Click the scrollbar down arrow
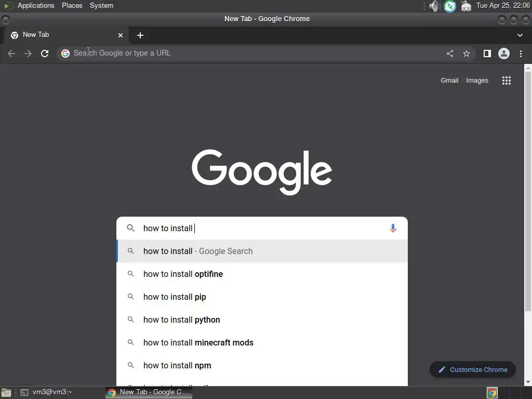The height and width of the screenshot is (399, 532). point(528,382)
